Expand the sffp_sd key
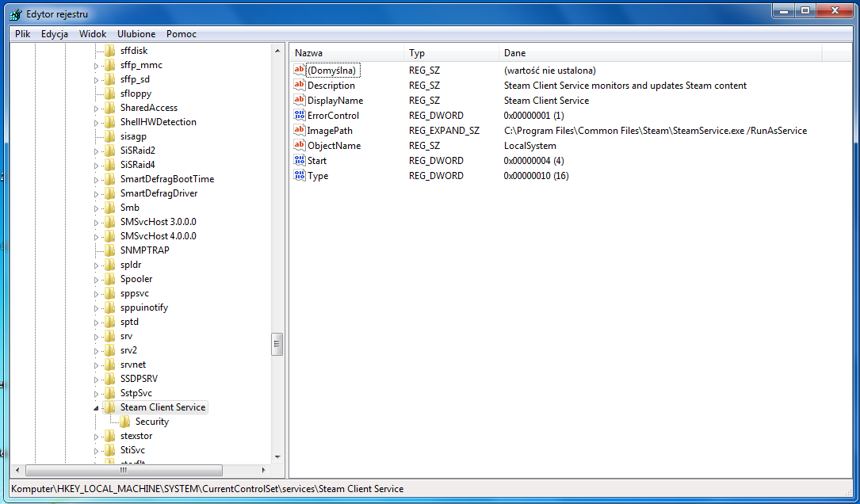 coord(96,80)
